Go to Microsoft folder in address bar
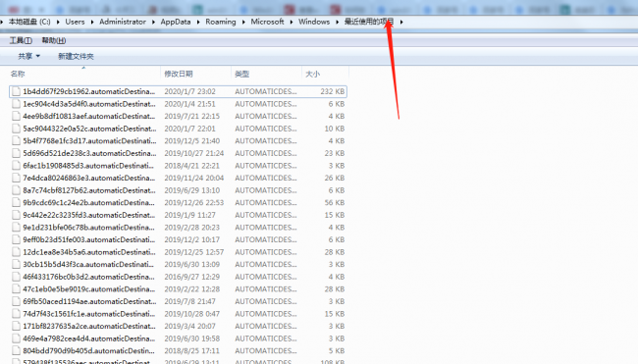This screenshot has height=364, width=638. coord(267,22)
